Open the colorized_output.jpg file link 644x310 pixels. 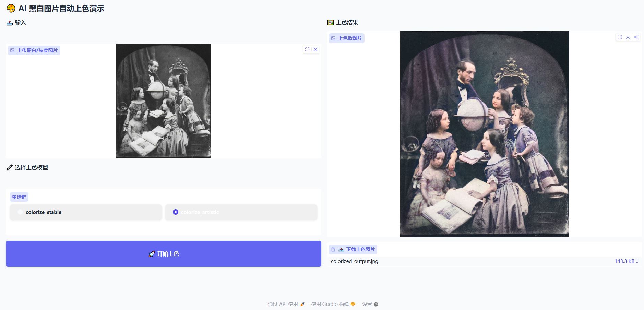(355, 261)
